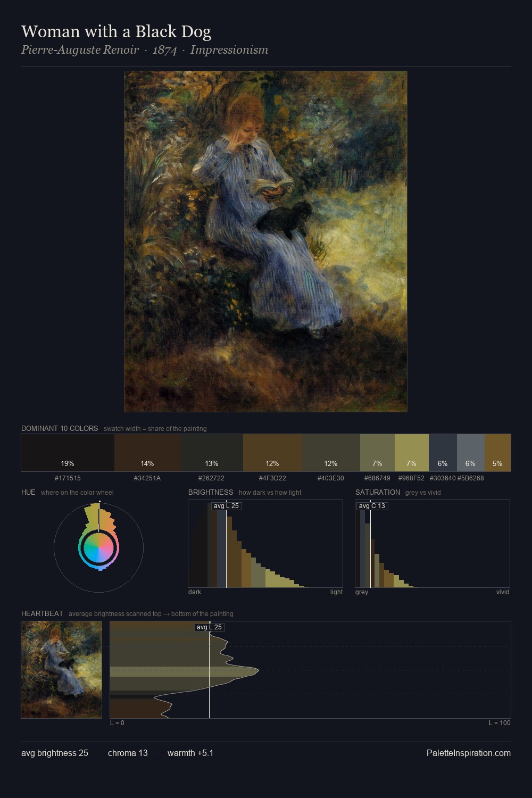Click the hex code #968F52
This screenshot has width=532, height=798.
tap(411, 478)
